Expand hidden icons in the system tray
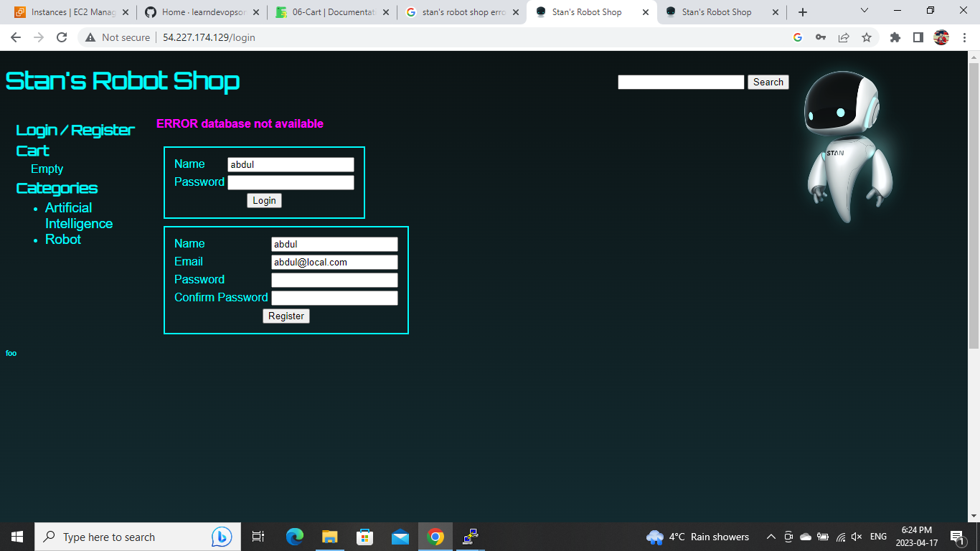The width and height of the screenshot is (980, 551). point(771,536)
